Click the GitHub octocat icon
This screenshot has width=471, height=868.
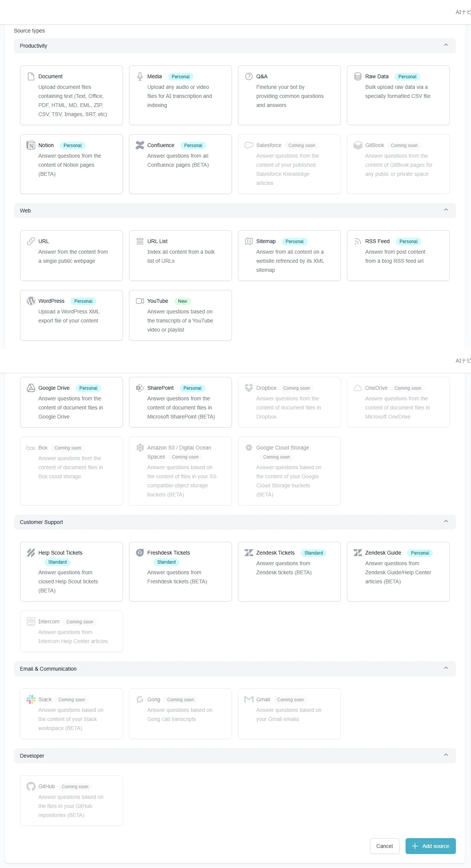click(x=31, y=786)
